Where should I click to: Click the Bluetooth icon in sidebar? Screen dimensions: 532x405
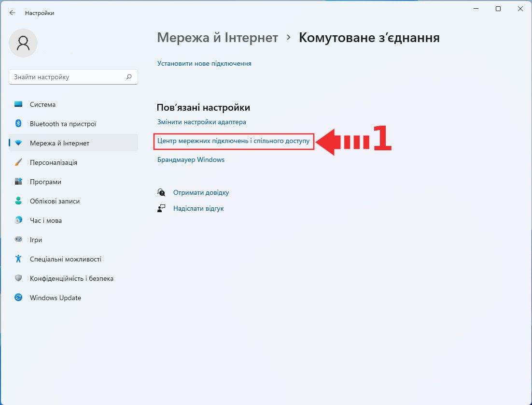pos(18,123)
